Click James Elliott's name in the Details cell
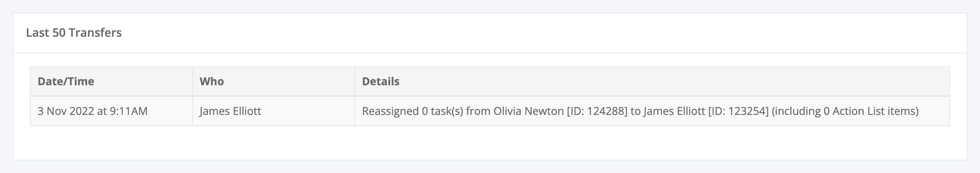Image resolution: width=980 pixels, height=173 pixels. 674,111
